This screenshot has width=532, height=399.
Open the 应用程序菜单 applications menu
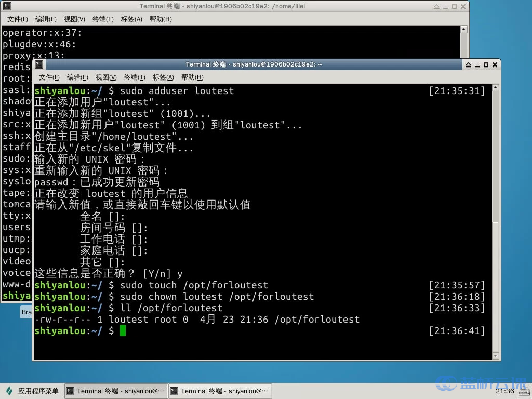(x=32, y=391)
